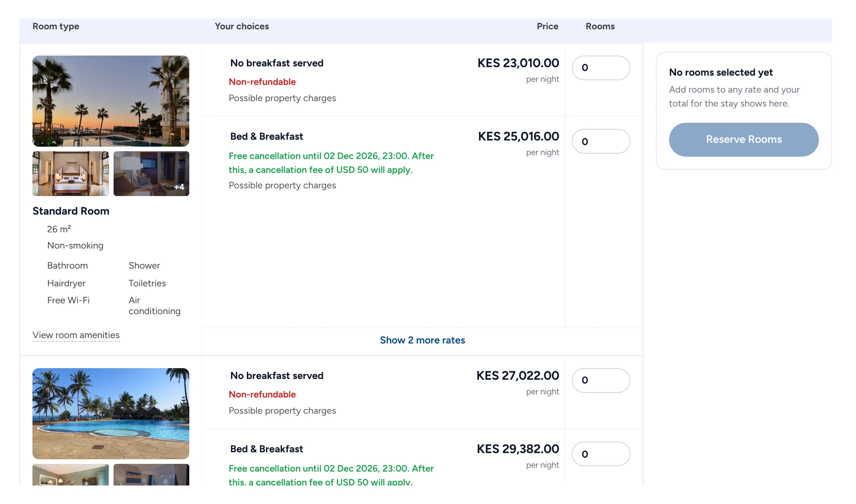This screenshot has width=856, height=504.
Task: Click Bed & Breakfast for KES 25,016.00 rate
Action: (267, 137)
